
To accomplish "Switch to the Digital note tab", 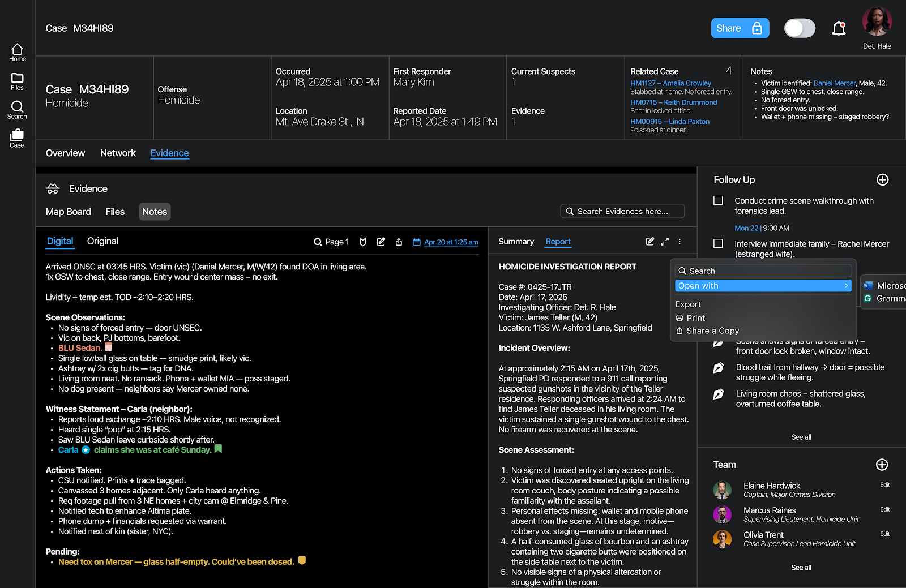I will click(x=60, y=242).
